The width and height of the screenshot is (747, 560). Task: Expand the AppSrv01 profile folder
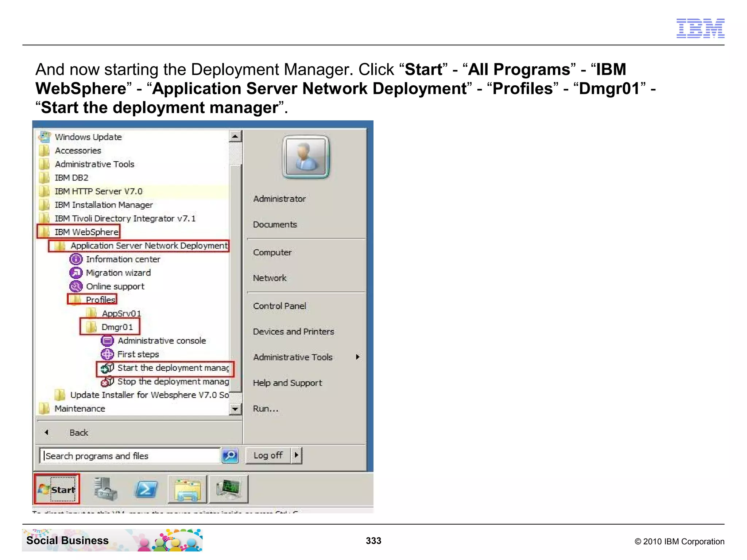point(113,314)
